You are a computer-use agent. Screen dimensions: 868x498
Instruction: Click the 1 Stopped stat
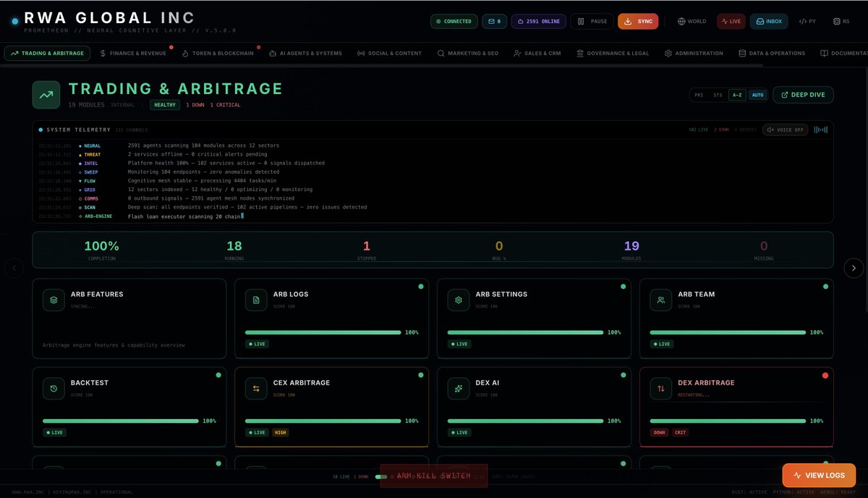click(367, 250)
